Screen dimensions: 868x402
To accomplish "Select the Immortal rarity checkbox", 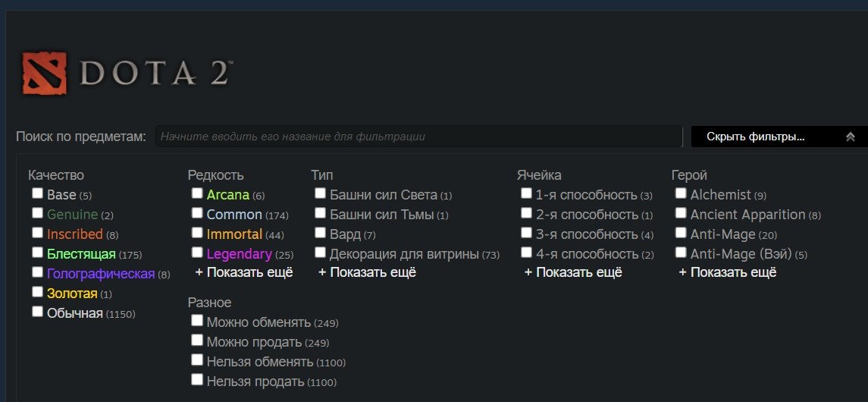I will click(x=197, y=233).
